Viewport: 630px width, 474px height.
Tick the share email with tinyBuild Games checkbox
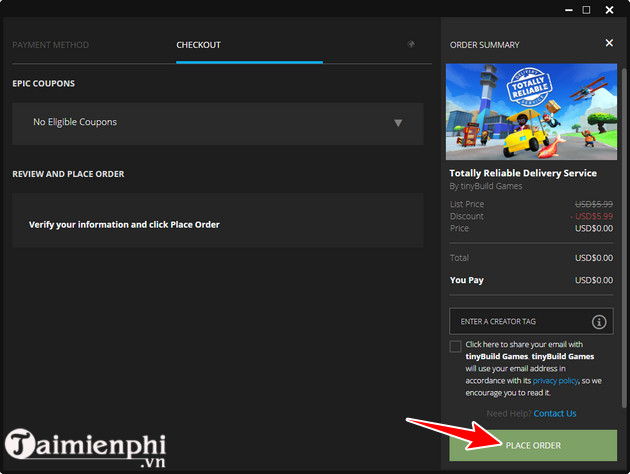(x=455, y=346)
